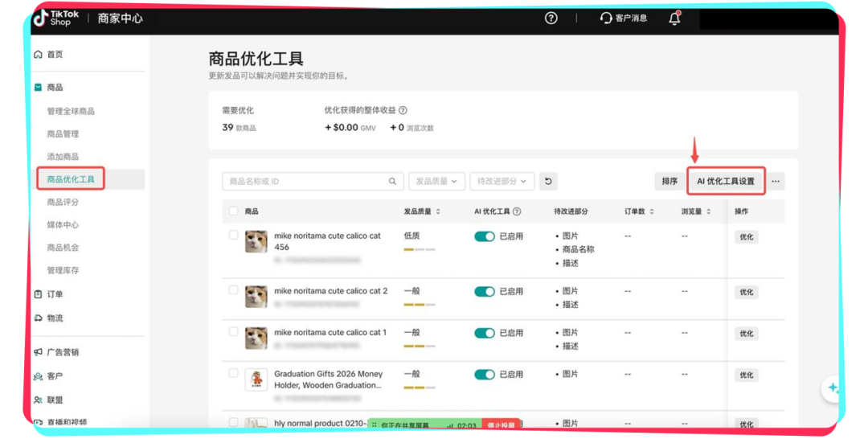
Task: Select checkbox for calico cat 2
Action: pos(234,290)
